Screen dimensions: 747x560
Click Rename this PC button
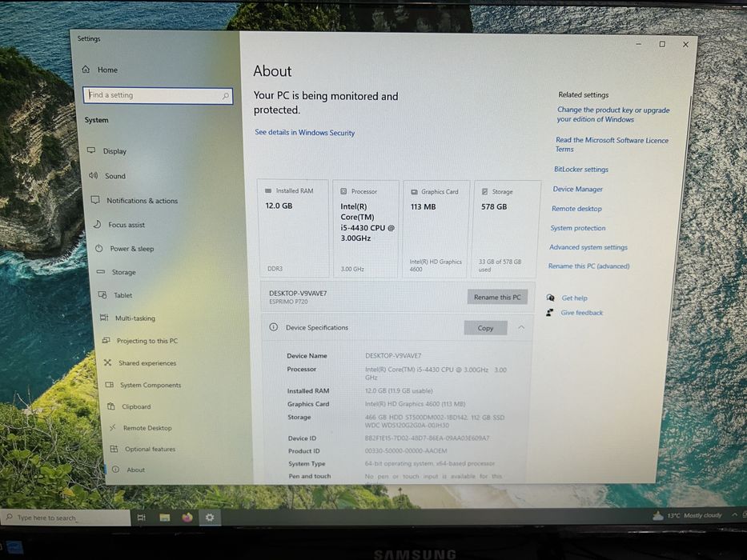click(497, 297)
